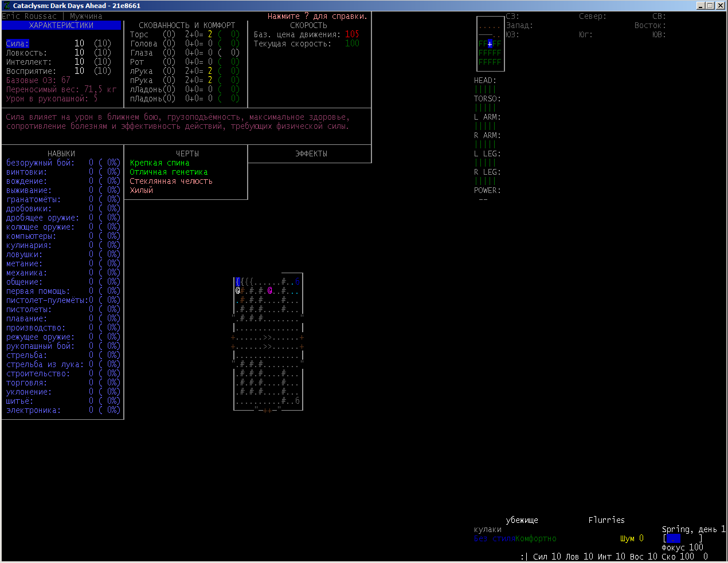The height and width of the screenshot is (563, 728).
Task: Select the выживание skill
Action: point(63,190)
